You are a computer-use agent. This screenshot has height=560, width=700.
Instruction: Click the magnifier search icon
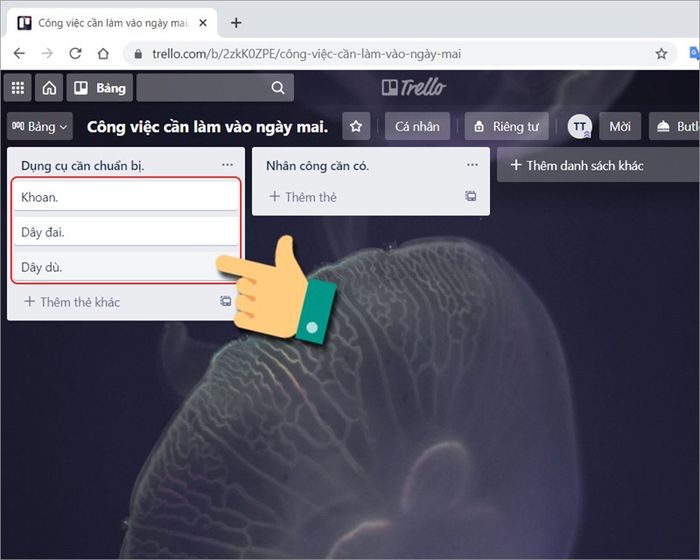tap(278, 88)
